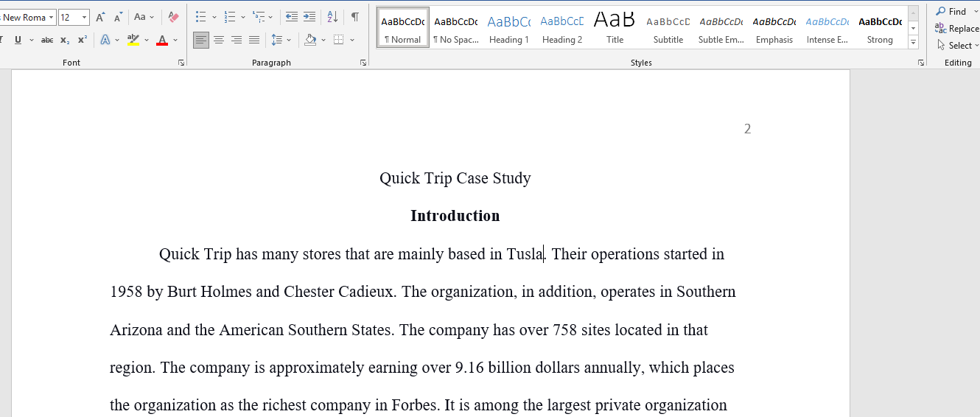Apply the Heading 2 style
The width and height of the screenshot is (980, 417).
coord(562,28)
